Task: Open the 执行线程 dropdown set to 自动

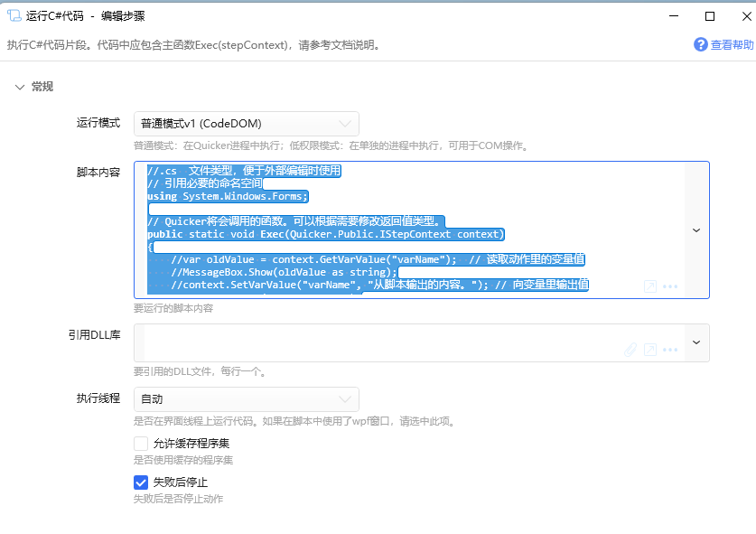Action: pyautogui.click(x=246, y=399)
